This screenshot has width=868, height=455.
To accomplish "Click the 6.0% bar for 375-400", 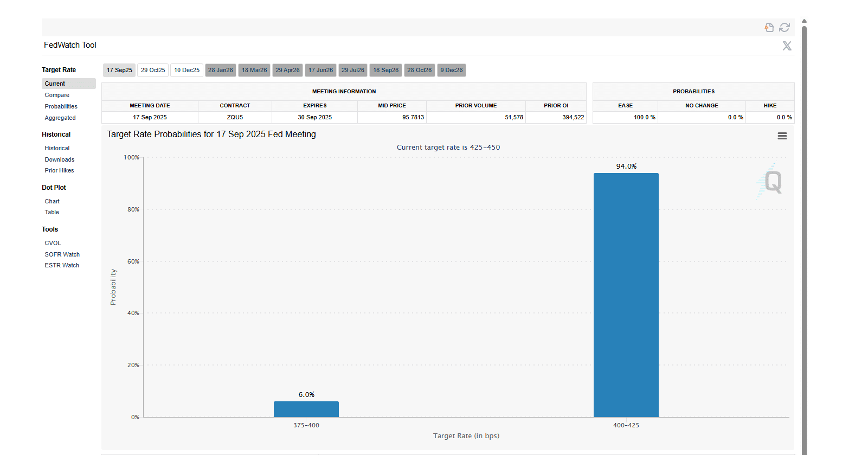I will (x=306, y=409).
